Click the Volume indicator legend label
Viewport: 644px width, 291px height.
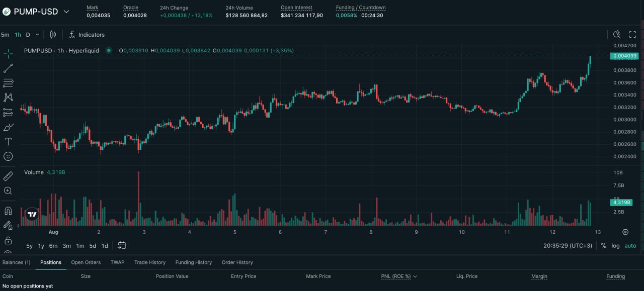click(x=34, y=172)
